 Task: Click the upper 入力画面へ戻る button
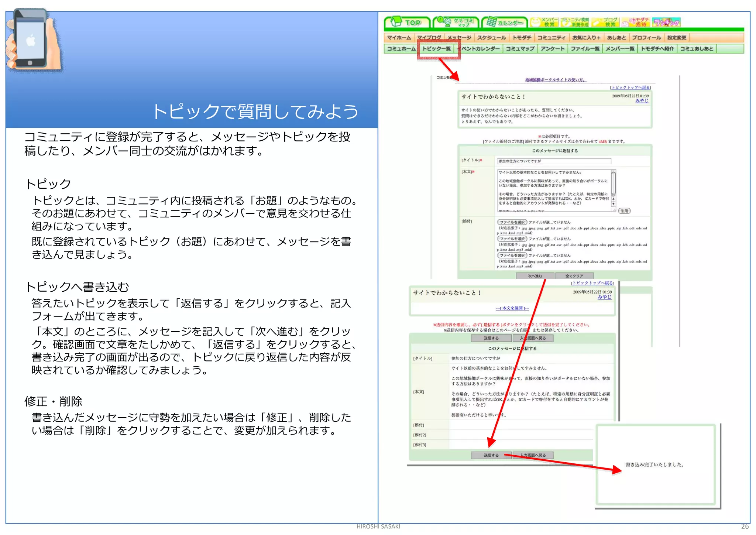coord(533,338)
